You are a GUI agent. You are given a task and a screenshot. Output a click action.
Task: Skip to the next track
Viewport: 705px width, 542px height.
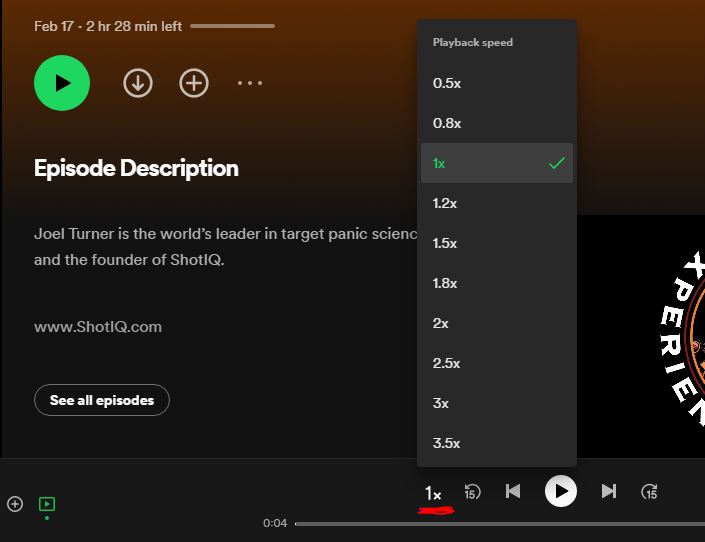(609, 491)
